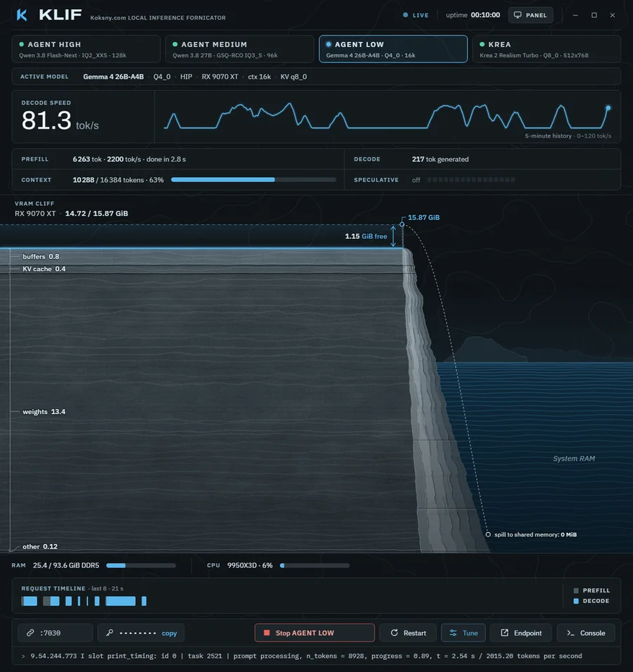Image resolution: width=633 pixels, height=672 pixels.
Task: Click the Endpoint external-link icon
Action: click(504, 633)
